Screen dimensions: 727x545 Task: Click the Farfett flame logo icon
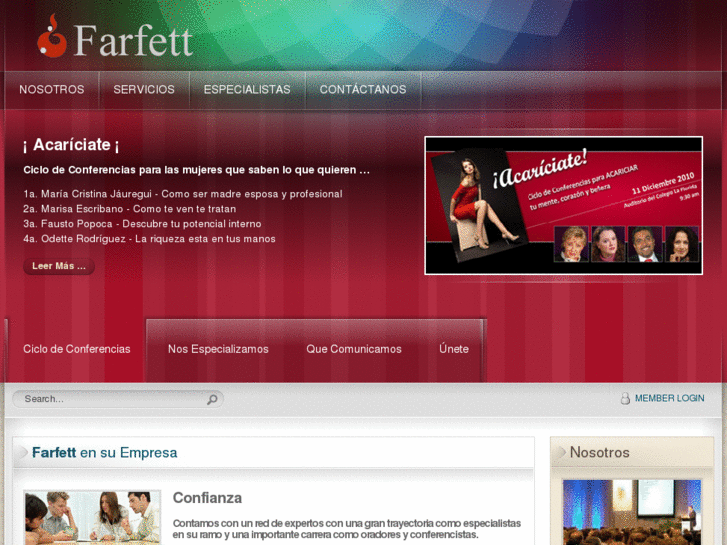[52, 36]
